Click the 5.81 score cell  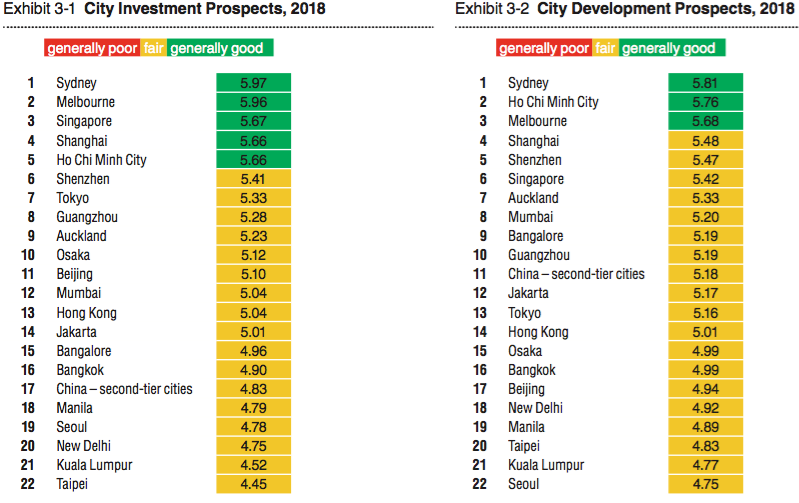click(x=705, y=83)
